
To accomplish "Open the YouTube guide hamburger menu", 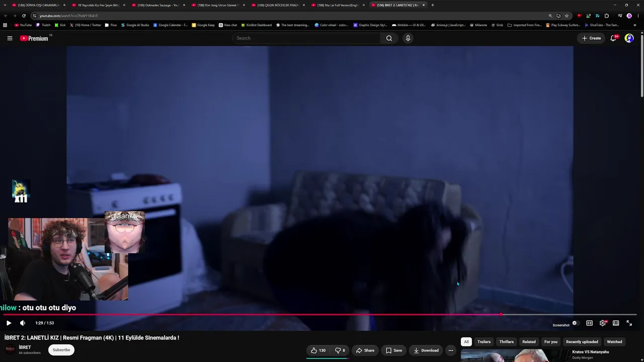I will point(10,38).
